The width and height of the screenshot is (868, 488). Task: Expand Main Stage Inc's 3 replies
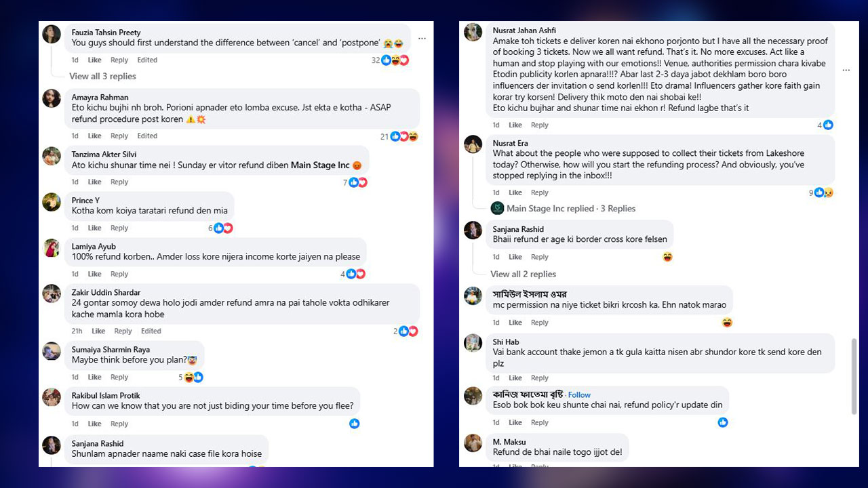(571, 209)
